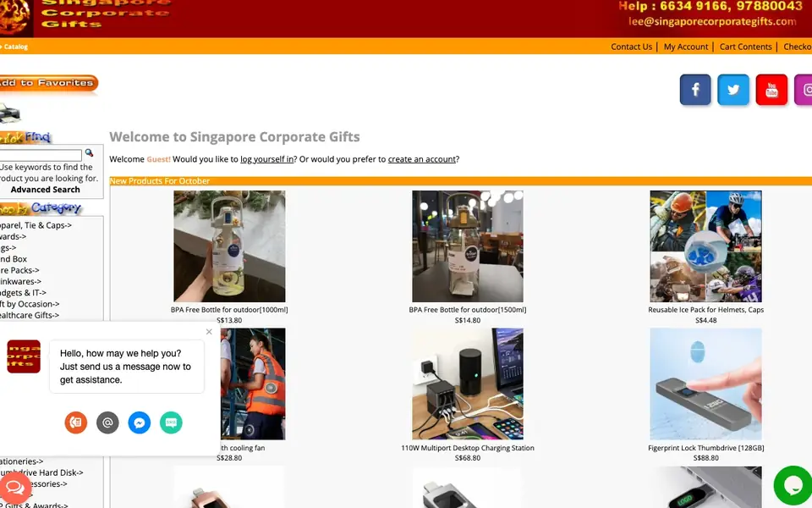Expand the Care Packs category

[19, 270]
